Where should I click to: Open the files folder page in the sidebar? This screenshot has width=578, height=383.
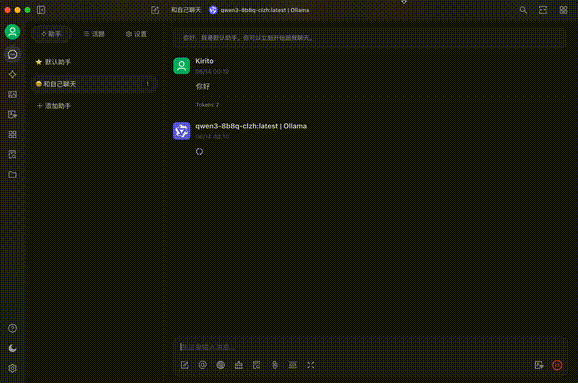[12, 174]
